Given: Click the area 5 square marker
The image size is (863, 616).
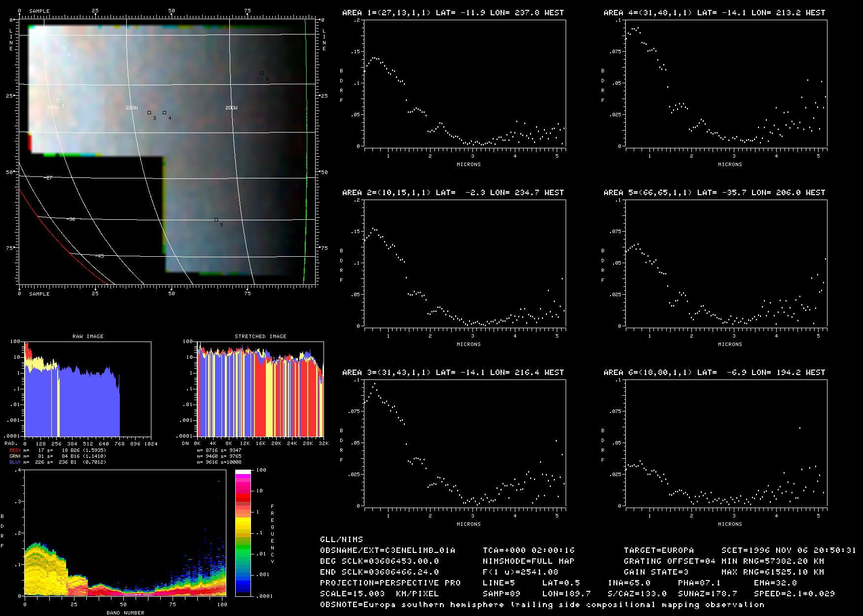Looking at the screenshot, I should 216,219.
